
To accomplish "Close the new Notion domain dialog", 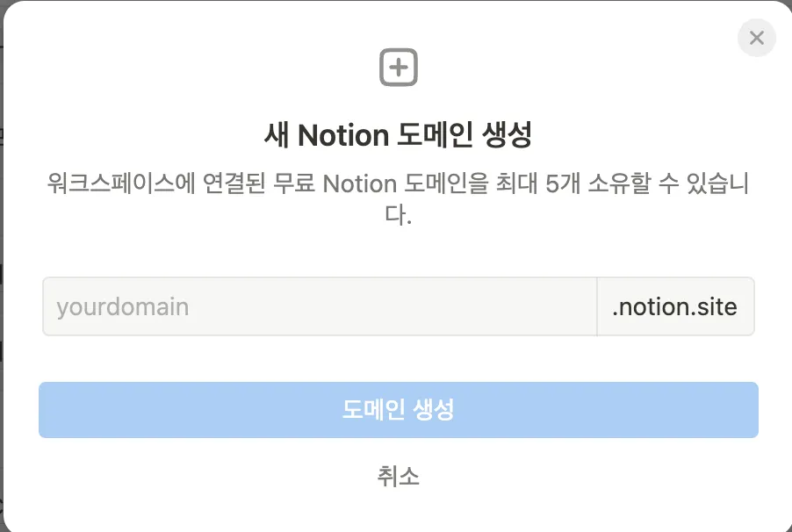I will tap(756, 38).
